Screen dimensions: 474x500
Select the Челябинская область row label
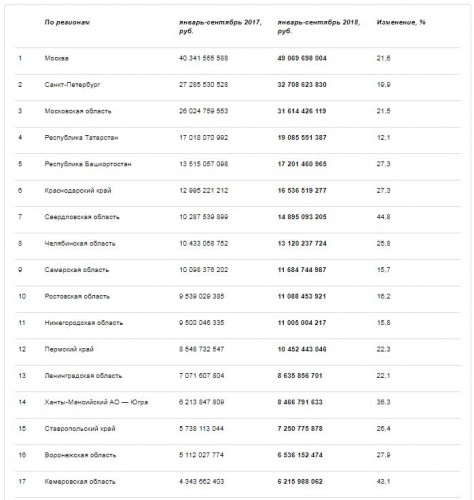coord(80,243)
